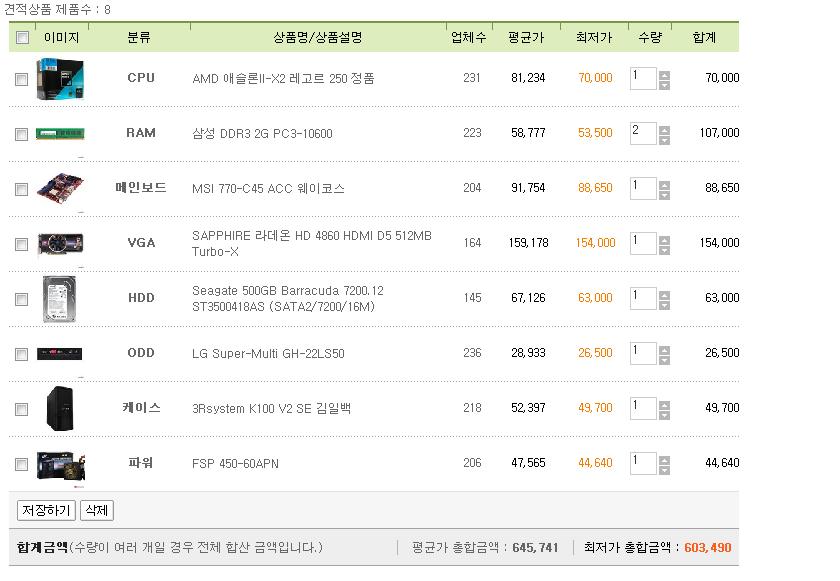840x581 pixels.
Task: View the SAPPHIRE Radeon VGA card image
Action: coord(60,244)
